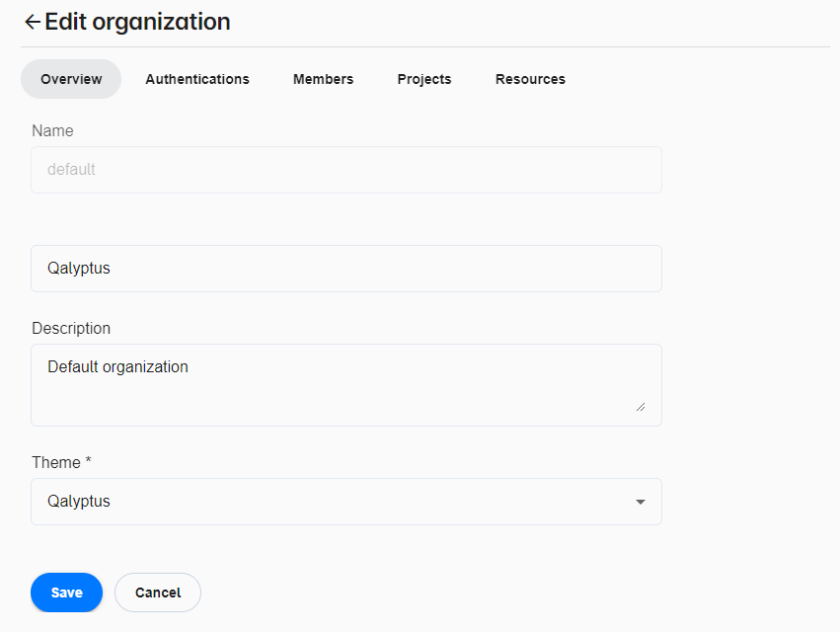Save the organization changes

pyautogui.click(x=66, y=592)
